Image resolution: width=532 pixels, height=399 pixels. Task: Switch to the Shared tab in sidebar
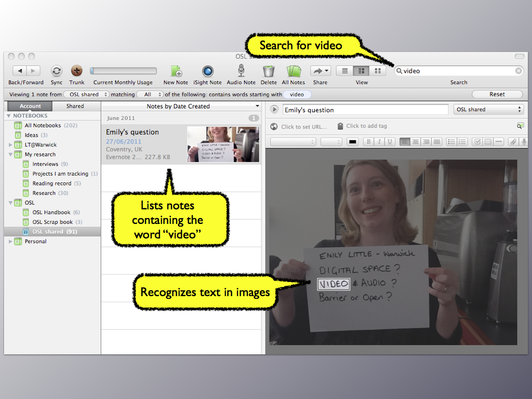point(75,106)
